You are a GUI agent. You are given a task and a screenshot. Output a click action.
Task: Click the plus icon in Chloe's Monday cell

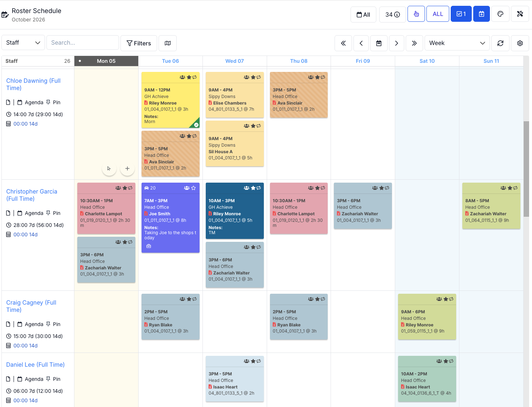pyautogui.click(x=127, y=168)
